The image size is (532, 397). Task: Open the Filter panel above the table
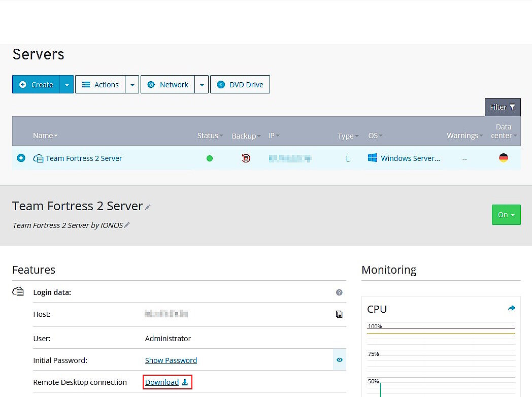(x=502, y=107)
